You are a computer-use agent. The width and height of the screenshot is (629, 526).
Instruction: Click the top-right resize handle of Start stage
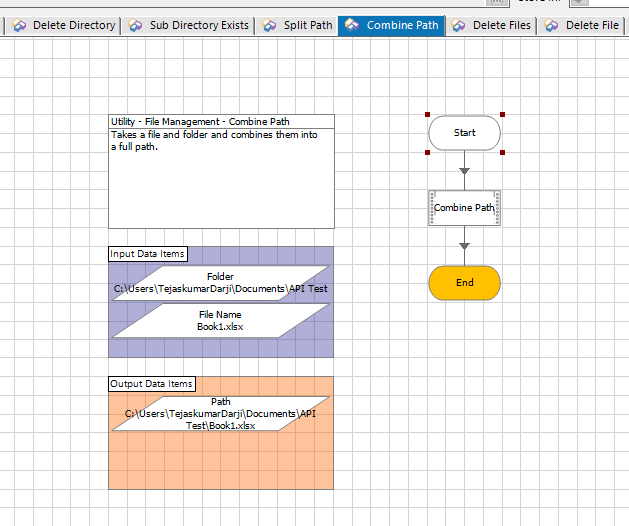tap(502, 115)
